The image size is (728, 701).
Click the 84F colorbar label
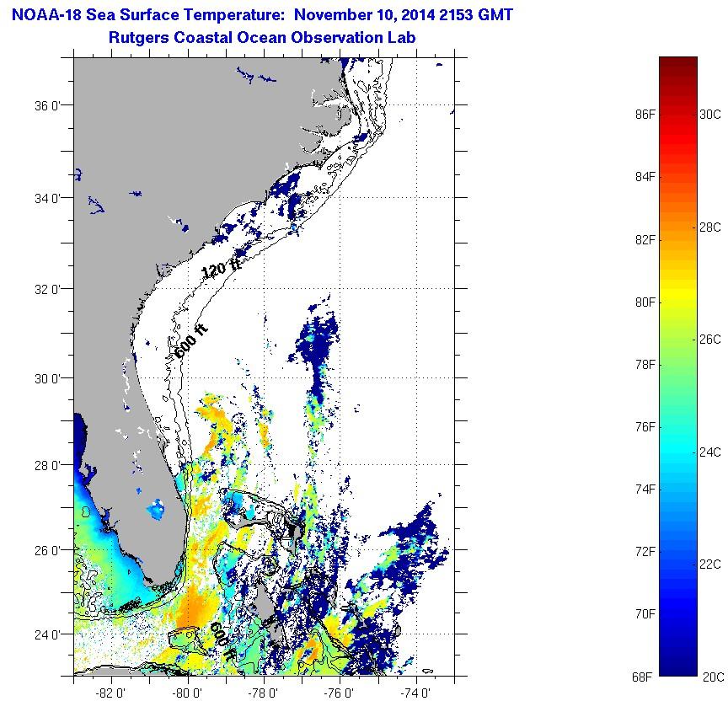[645, 177]
